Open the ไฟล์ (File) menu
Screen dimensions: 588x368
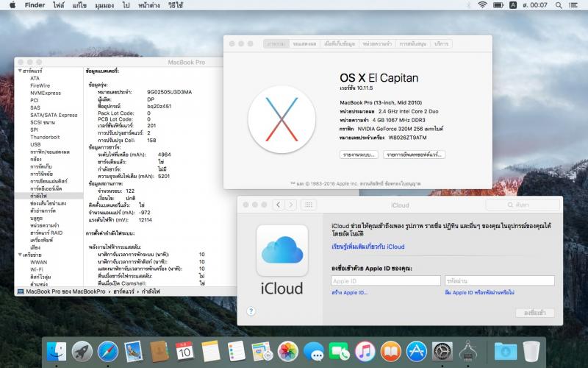tap(59, 5)
